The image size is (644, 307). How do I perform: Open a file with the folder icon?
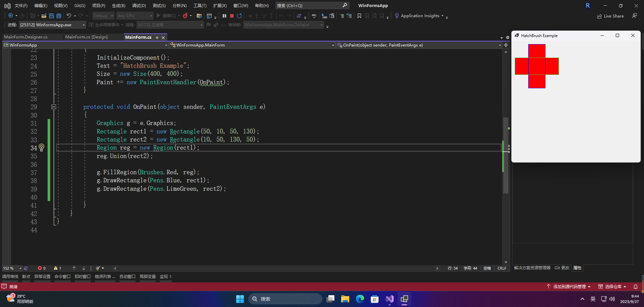click(x=44, y=16)
